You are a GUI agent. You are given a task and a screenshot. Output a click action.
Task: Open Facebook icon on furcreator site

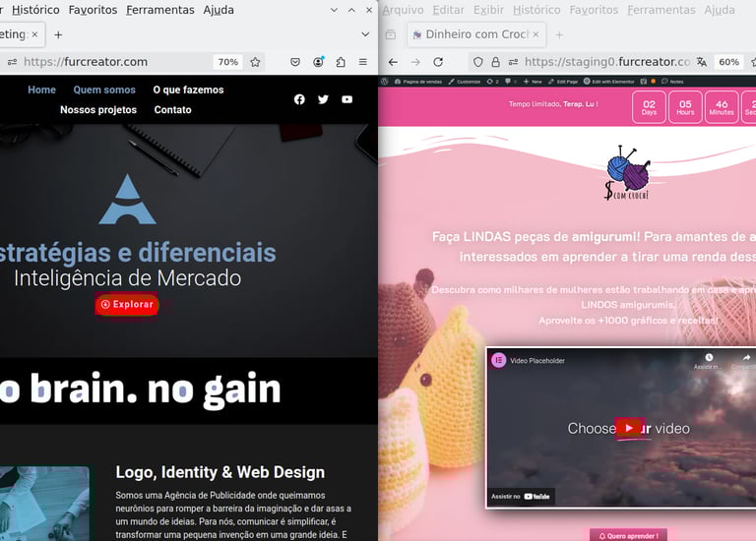tap(299, 99)
